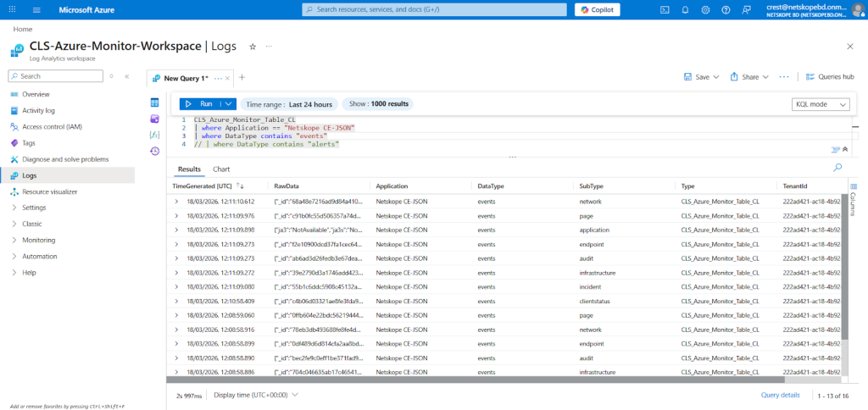Open Diagnose and solve problems

click(67, 158)
